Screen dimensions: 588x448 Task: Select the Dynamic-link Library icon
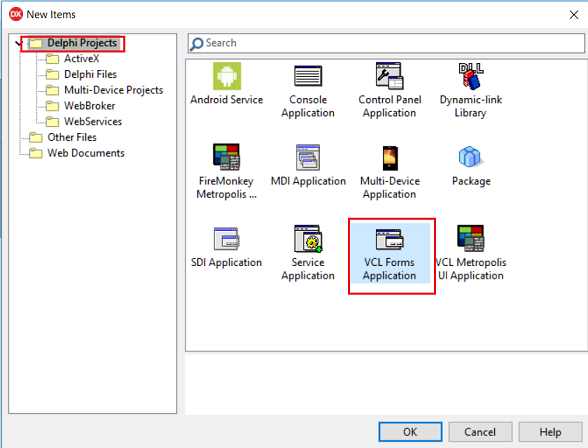coord(471,76)
